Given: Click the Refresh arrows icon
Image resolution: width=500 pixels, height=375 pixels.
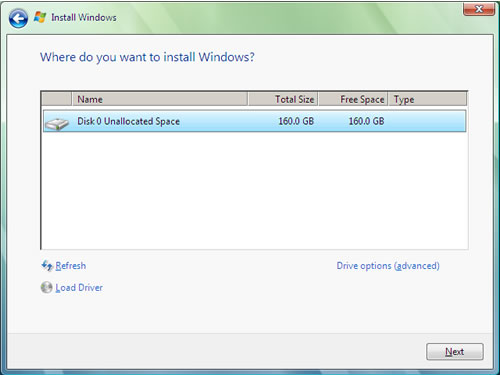Looking at the screenshot, I should pyautogui.click(x=47, y=266).
